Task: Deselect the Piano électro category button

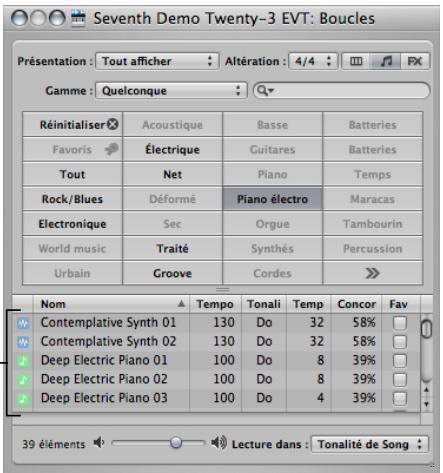Action: click(272, 199)
